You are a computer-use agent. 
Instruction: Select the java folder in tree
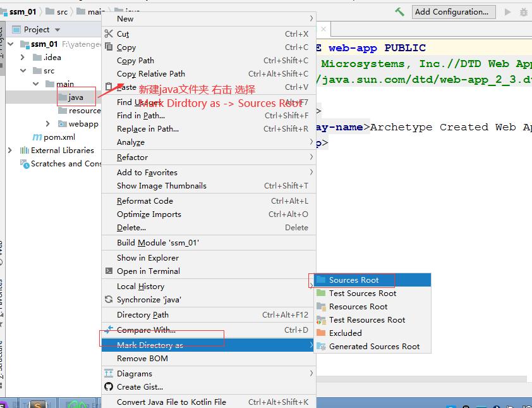click(75, 97)
